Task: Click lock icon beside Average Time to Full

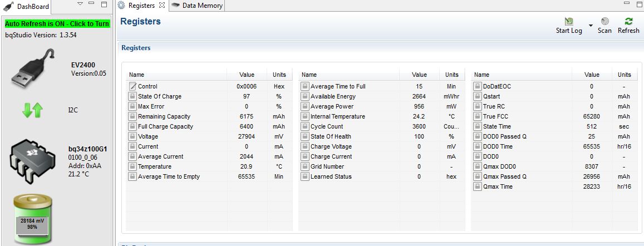Action: (305, 86)
